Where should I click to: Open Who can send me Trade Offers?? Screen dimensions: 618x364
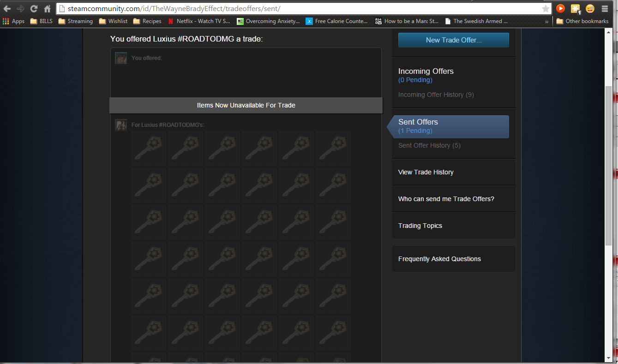[446, 199]
